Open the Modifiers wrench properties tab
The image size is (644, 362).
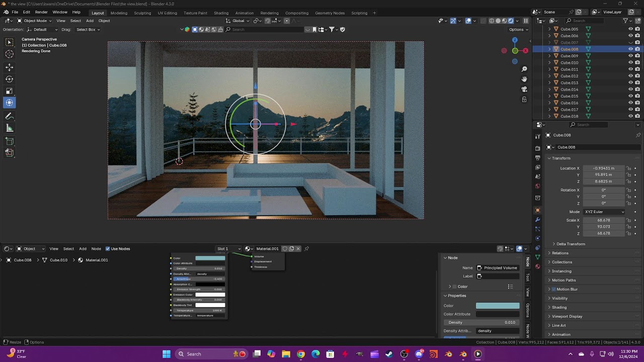[537, 220]
